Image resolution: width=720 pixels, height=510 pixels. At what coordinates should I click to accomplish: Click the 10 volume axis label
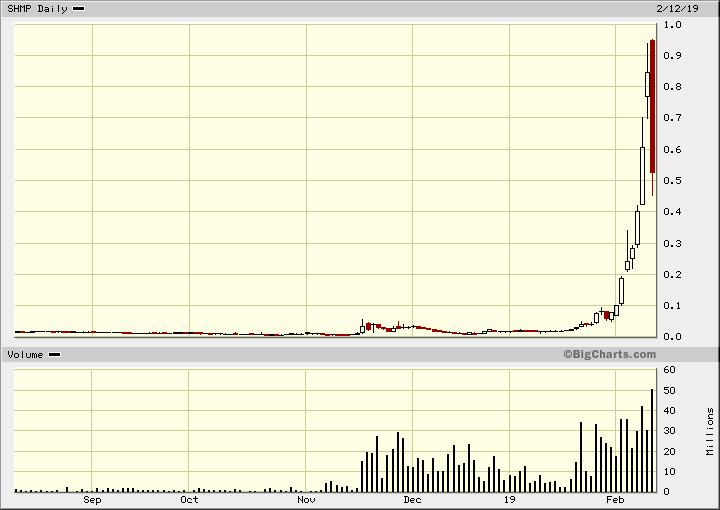click(x=669, y=472)
